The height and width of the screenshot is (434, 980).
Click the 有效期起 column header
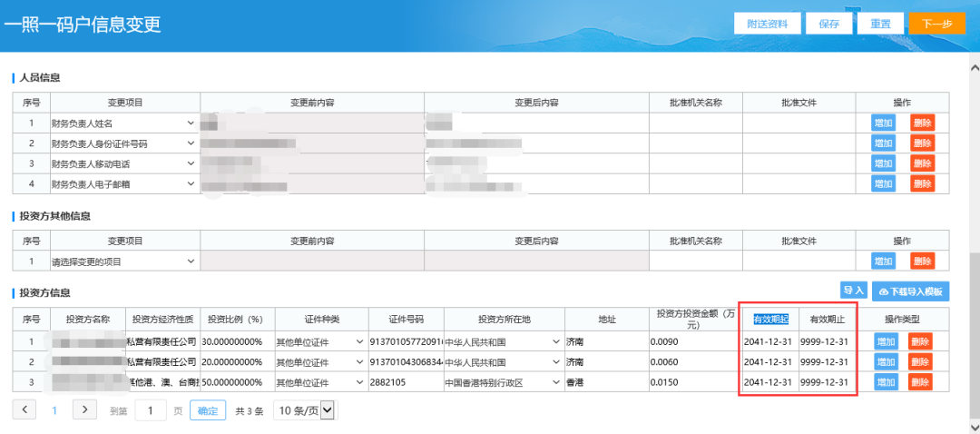pos(770,319)
